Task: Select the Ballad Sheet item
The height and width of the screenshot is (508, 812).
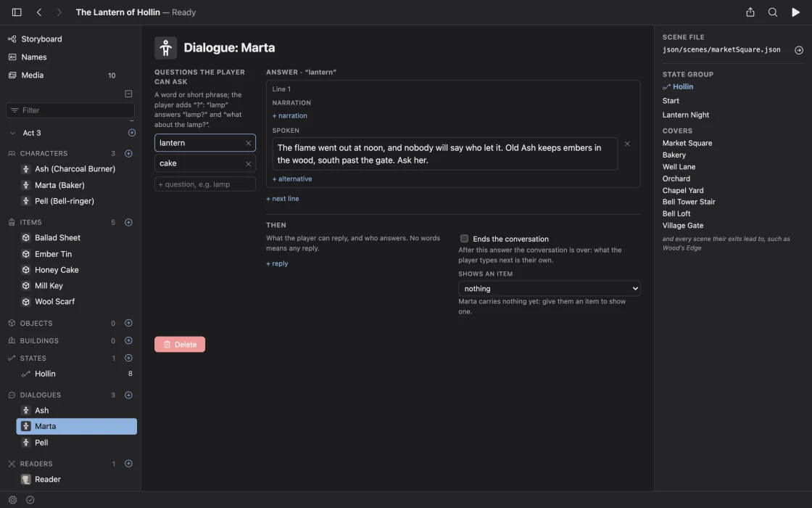Action: pos(57,238)
